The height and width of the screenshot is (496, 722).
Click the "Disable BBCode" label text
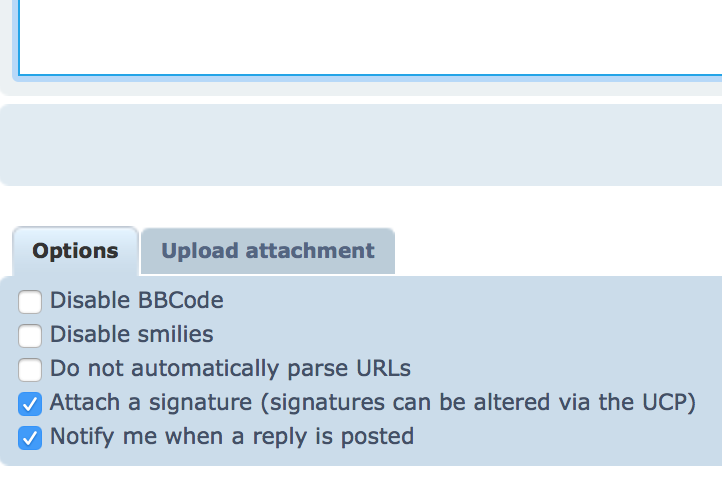[137, 300]
